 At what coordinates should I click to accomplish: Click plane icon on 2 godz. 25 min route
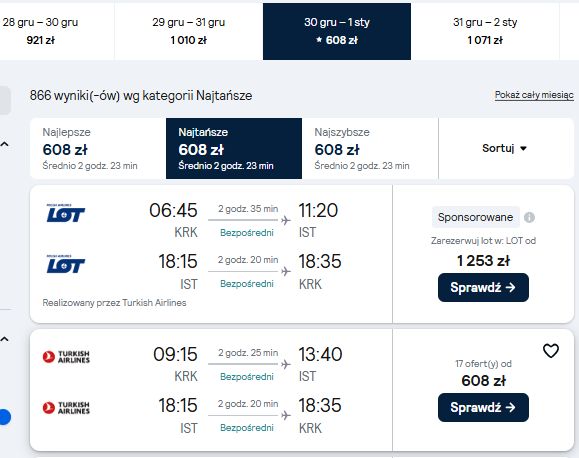tap(285, 365)
